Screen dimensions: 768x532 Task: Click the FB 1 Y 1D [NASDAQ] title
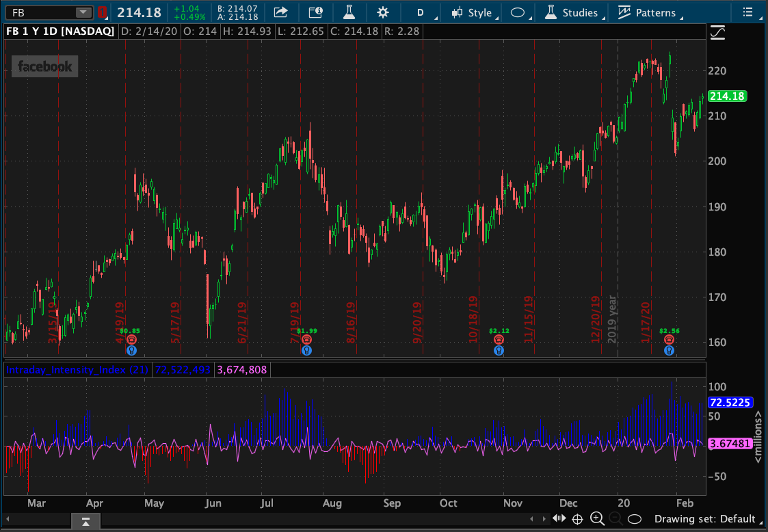[x=60, y=31]
